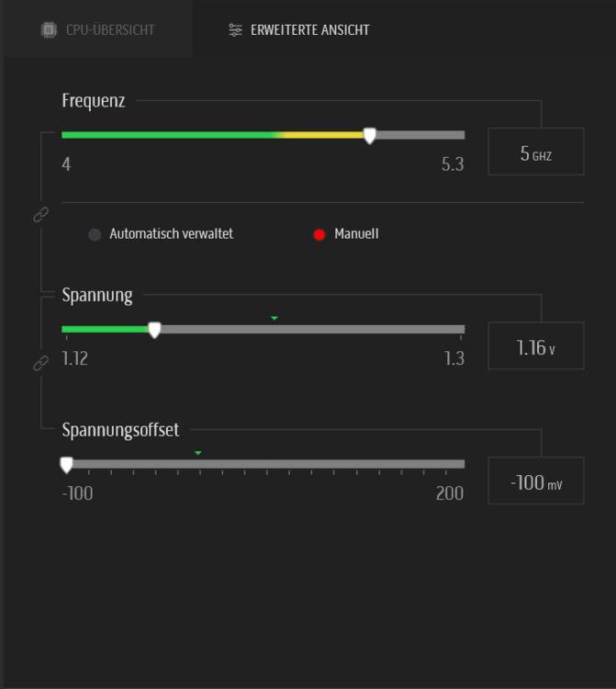Click the 1.16 V voltage value box
The image size is (616, 689).
pyautogui.click(x=536, y=346)
